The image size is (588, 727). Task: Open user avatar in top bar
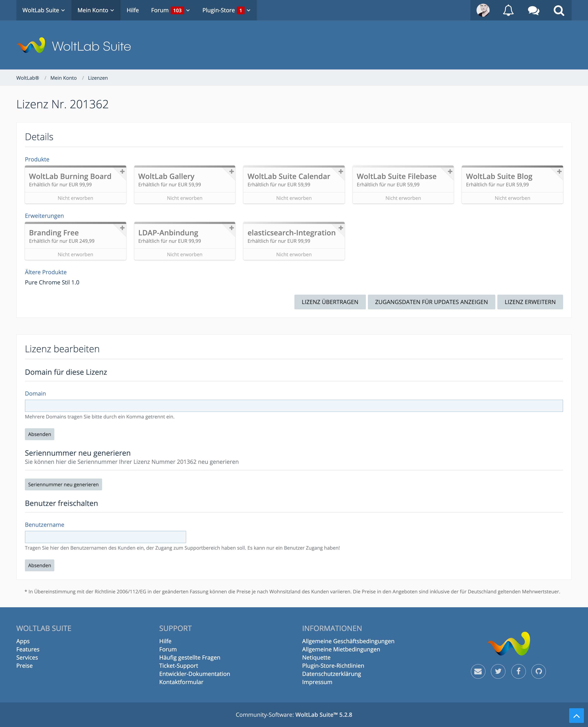coord(483,10)
